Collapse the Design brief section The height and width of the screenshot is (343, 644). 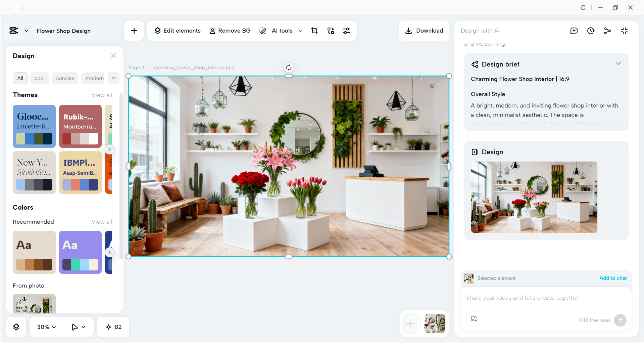[618, 63]
